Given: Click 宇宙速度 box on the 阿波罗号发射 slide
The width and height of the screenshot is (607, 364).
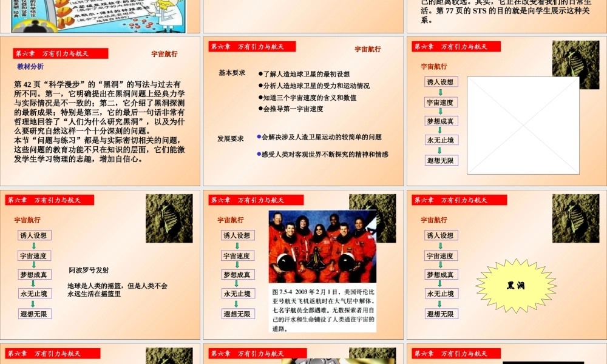Looking at the screenshot, I should [x=33, y=255].
